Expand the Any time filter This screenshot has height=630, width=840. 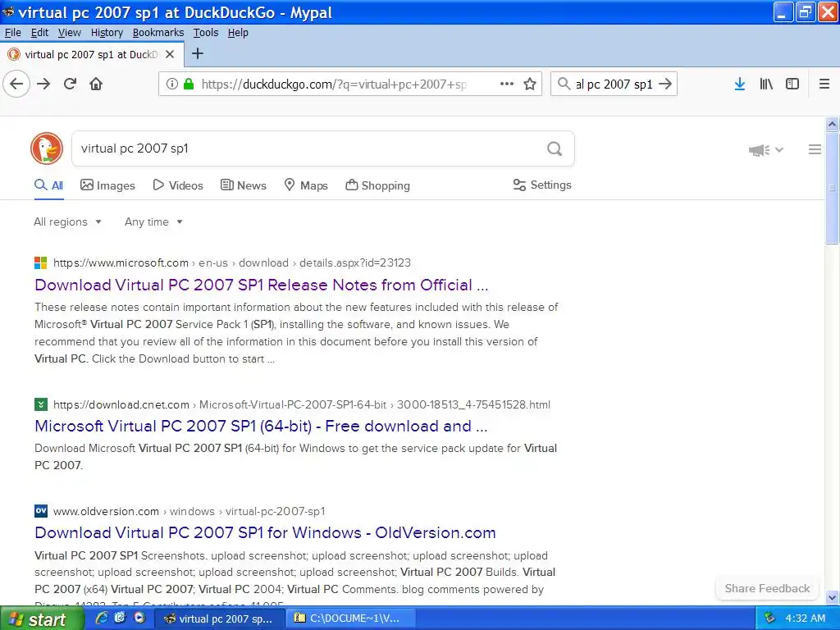coord(153,221)
